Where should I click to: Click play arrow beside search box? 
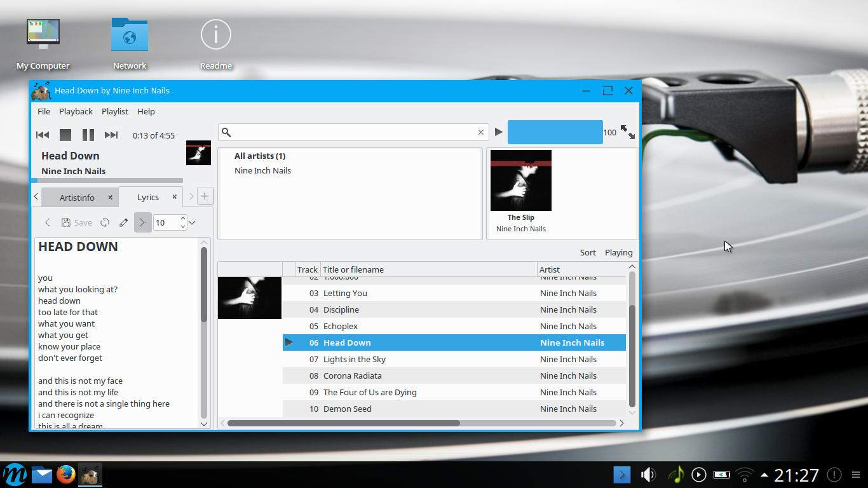(x=499, y=132)
